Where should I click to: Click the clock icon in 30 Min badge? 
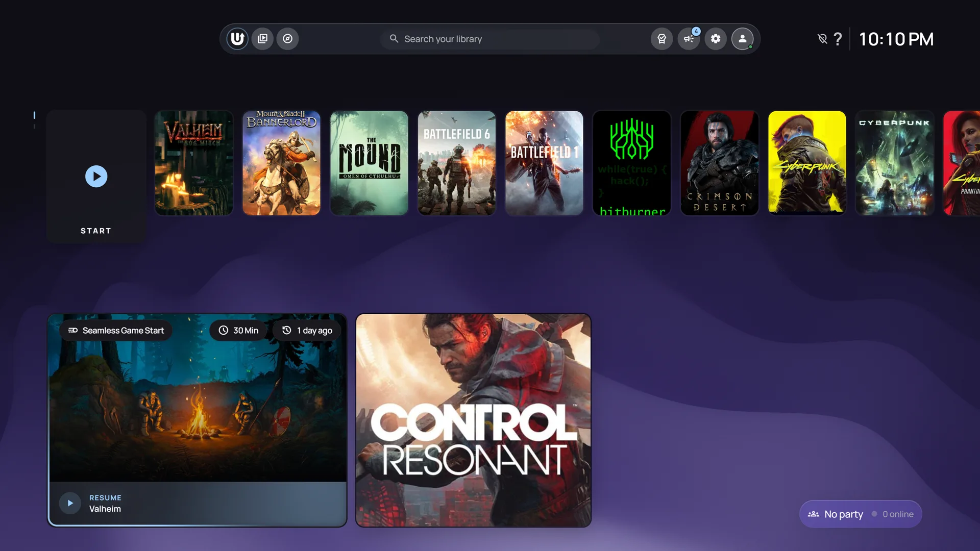point(224,331)
